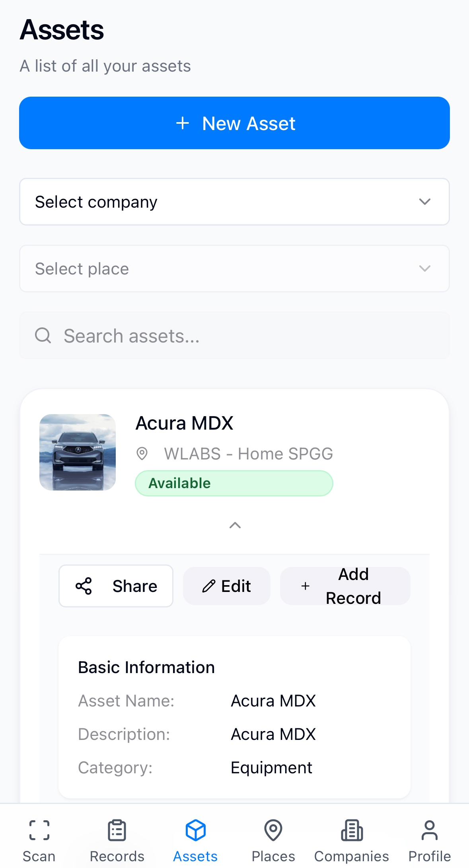
Task: Edit the Acura MDX asset
Action: (227, 586)
